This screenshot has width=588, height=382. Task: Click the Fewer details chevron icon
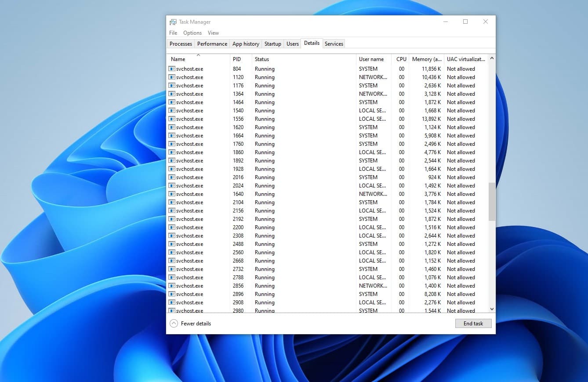[x=174, y=324]
